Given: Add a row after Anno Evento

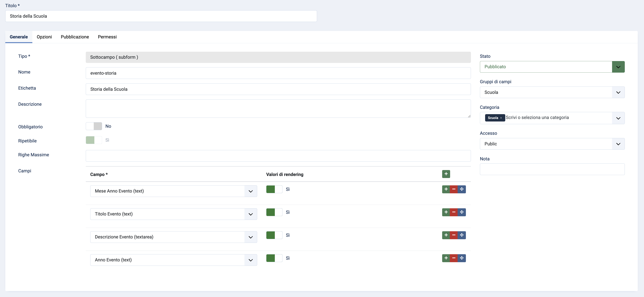Looking at the screenshot, I should [x=446, y=258].
